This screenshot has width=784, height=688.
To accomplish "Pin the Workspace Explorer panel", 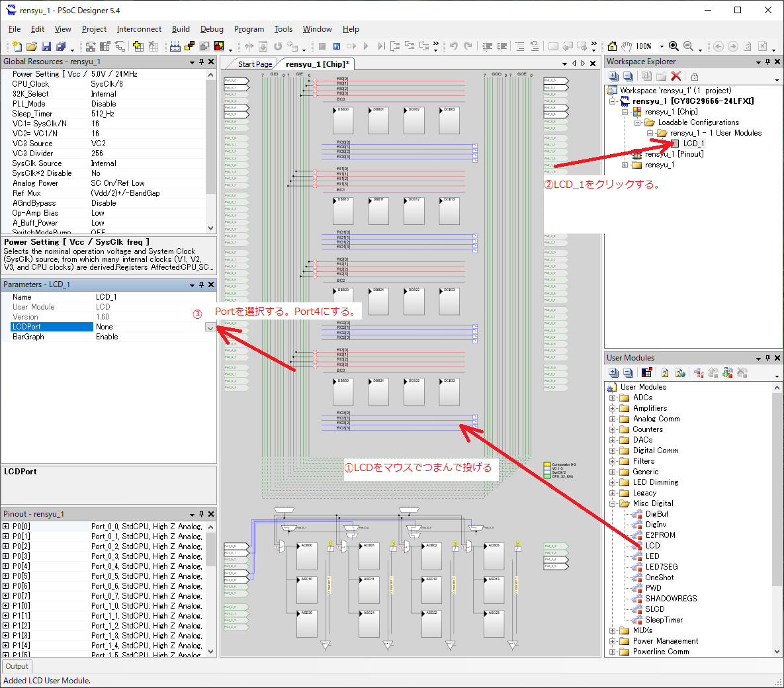I will tap(768, 62).
